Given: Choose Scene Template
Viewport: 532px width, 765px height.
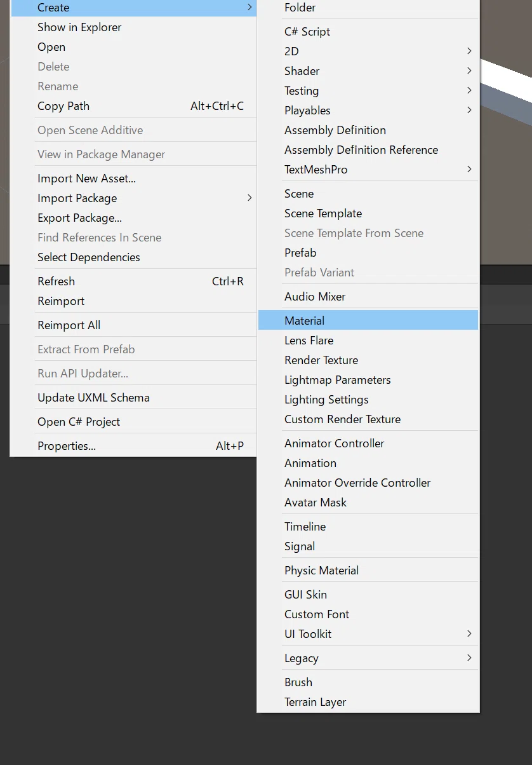Looking at the screenshot, I should pyautogui.click(x=368, y=213).
